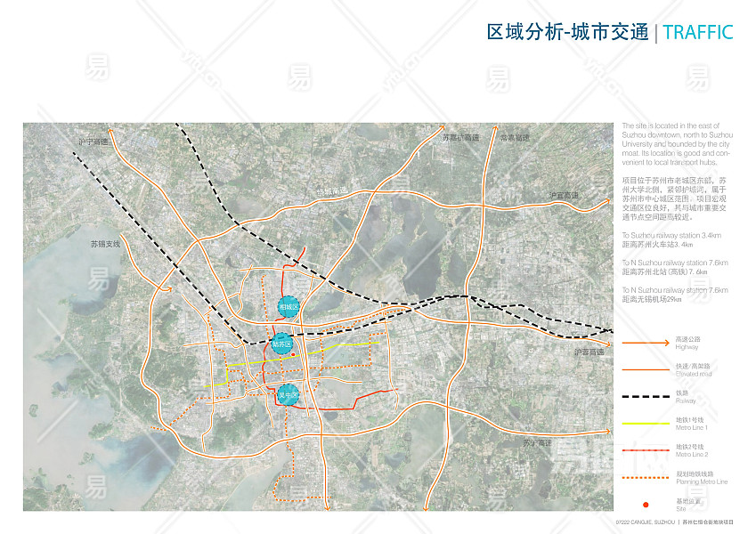This screenshot has height=534, width=756.
Task: Click the yellow Metro Line 1 sample
Action: [x=646, y=424]
